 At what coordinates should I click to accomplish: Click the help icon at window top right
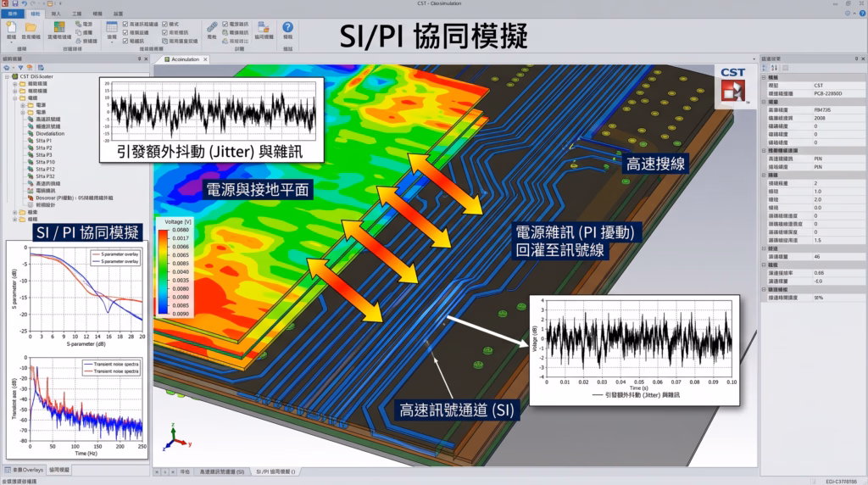[862, 14]
